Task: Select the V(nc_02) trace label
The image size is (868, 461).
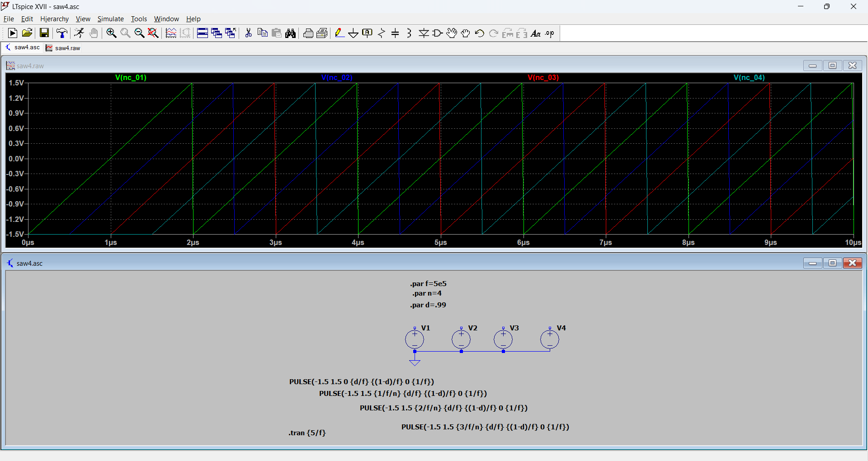Action: click(337, 77)
